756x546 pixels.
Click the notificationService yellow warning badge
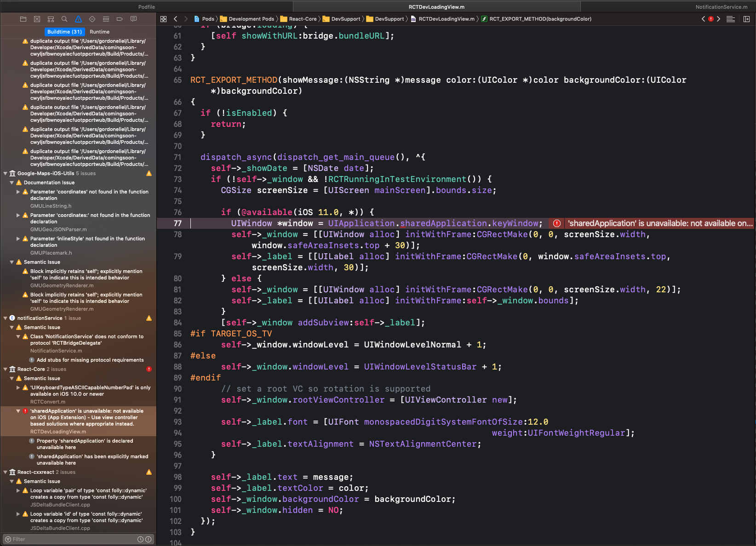pos(149,318)
